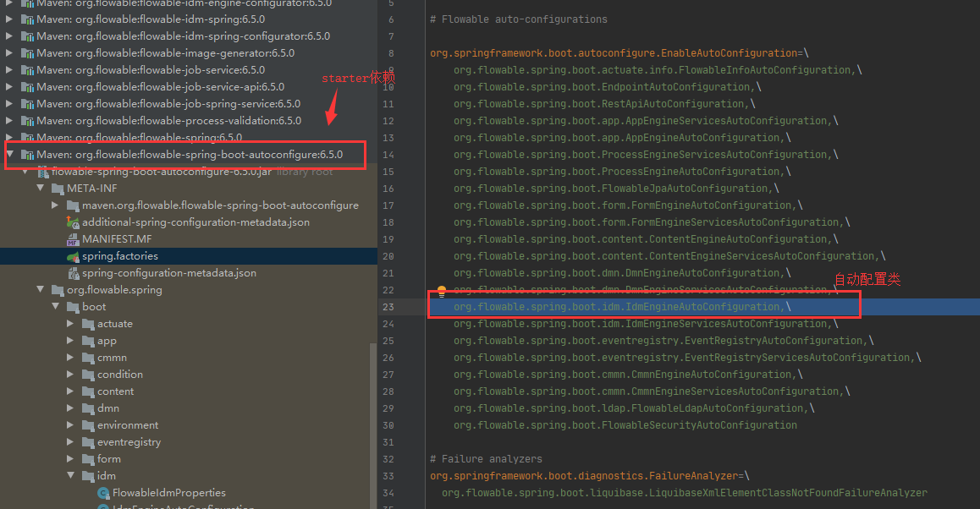
Task: Open spring-configuration-metadata.json file
Action: 168,273
